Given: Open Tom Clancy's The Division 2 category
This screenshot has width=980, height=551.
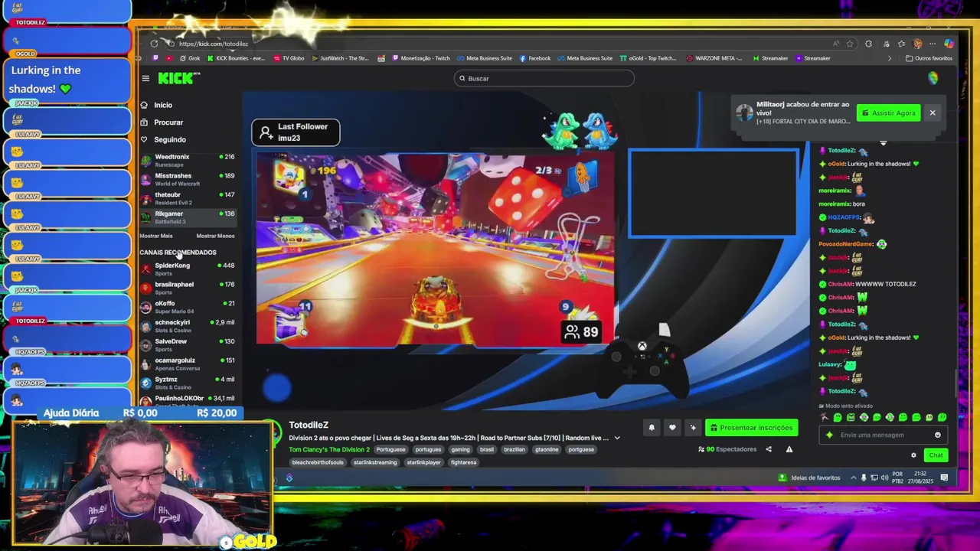Looking at the screenshot, I should [329, 450].
